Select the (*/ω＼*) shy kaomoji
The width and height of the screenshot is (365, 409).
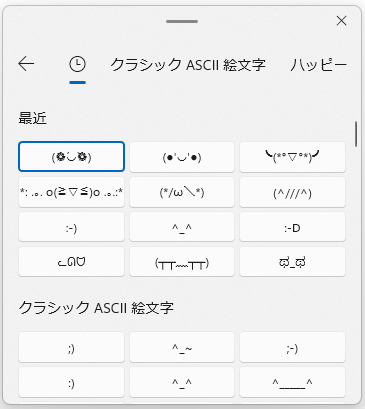pyautogui.click(x=182, y=192)
